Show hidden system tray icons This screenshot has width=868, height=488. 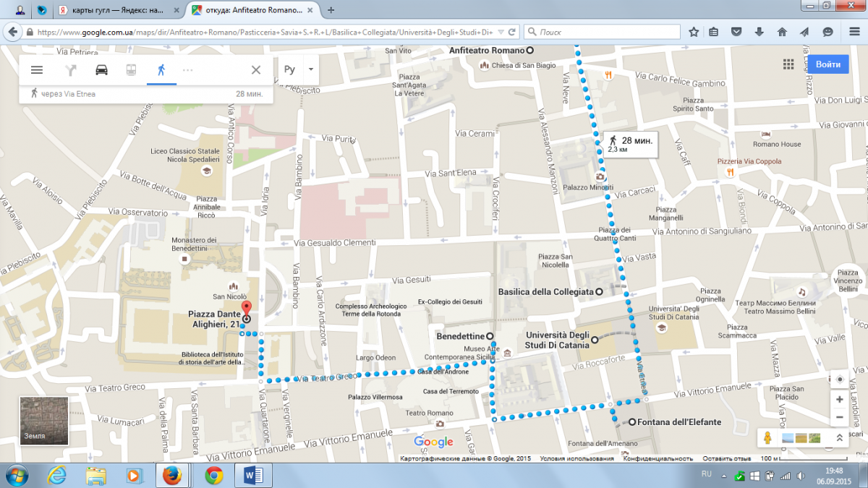click(x=723, y=475)
